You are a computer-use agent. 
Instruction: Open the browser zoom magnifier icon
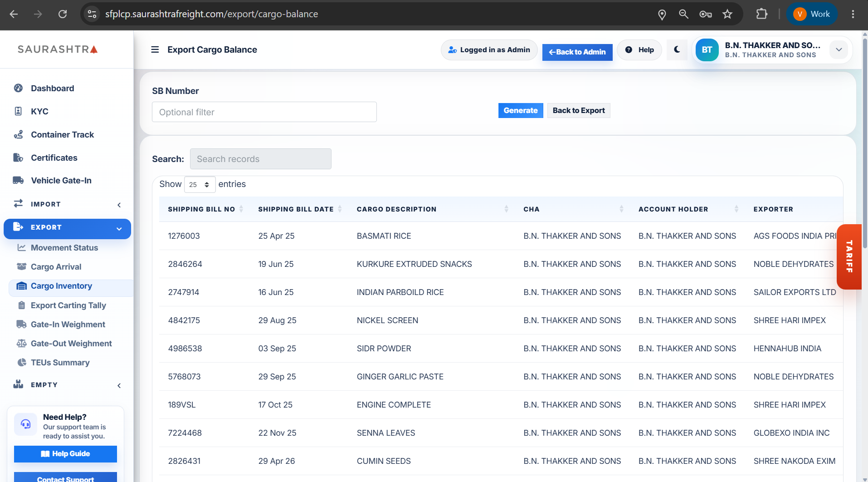point(683,14)
